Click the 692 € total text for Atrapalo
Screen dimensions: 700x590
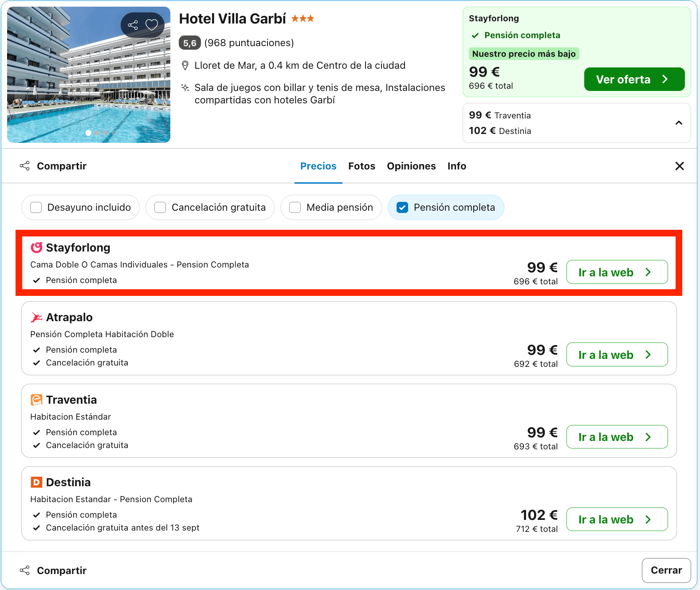pos(536,364)
